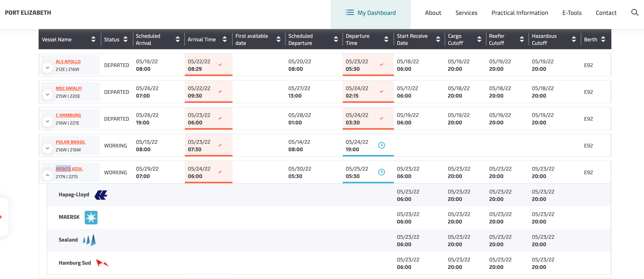Click ALS APOLLO voyage 212E | 216W
Viewport: 644px width, 279px height.
coord(67,69)
